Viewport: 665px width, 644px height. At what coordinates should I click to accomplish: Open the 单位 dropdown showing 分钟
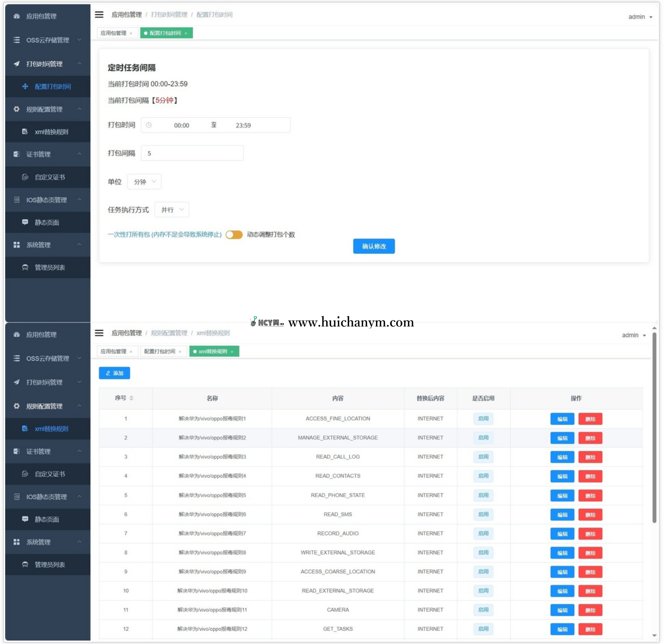pos(144,182)
